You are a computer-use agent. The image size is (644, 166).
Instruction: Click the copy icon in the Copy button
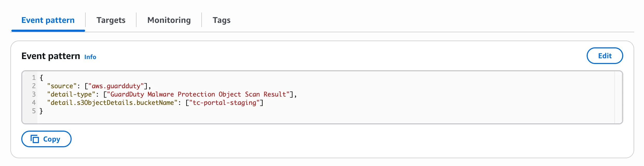(x=35, y=139)
